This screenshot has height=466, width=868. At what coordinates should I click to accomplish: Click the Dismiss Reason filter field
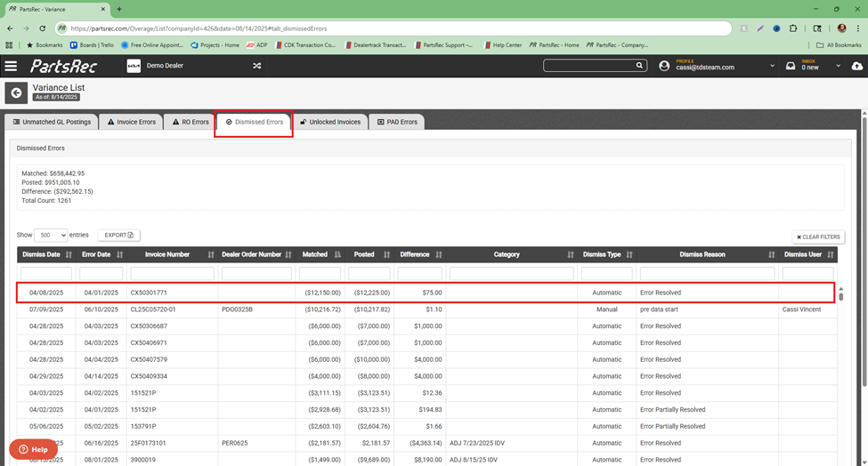coord(708,274)
